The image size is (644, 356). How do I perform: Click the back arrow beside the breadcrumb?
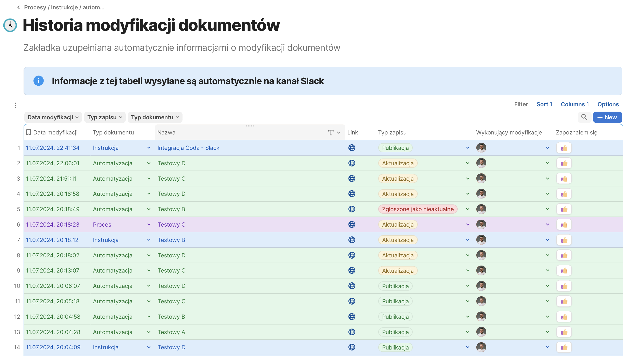(18, 7)
